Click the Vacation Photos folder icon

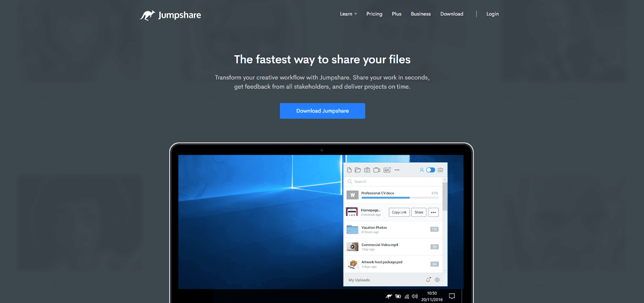pyautogui.click(x=352, y=229)
